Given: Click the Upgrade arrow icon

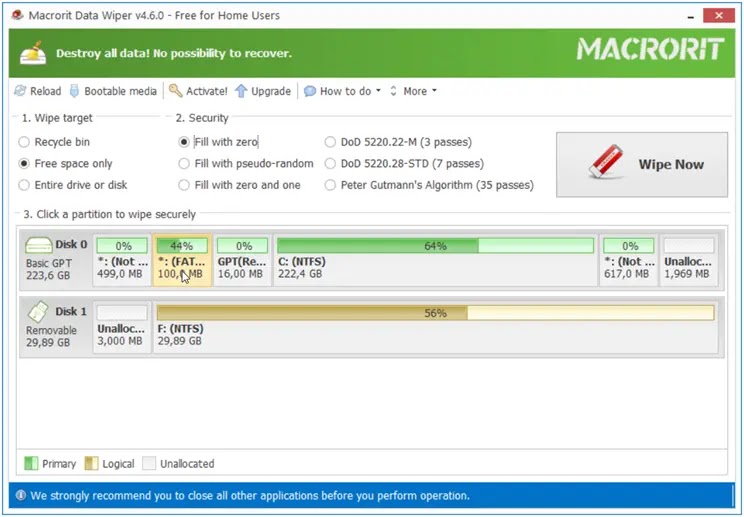Looking at the screenshot, I should pos(241,91).
